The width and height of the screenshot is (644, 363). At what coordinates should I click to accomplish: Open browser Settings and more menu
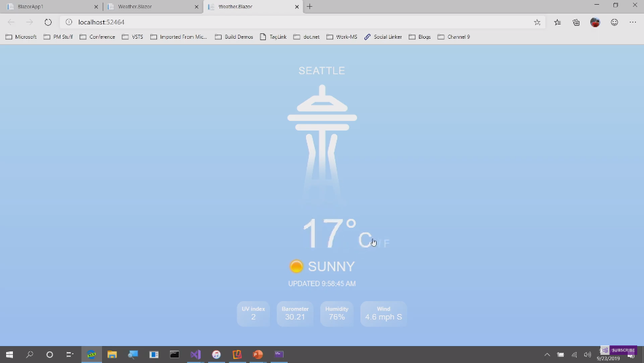633,22
